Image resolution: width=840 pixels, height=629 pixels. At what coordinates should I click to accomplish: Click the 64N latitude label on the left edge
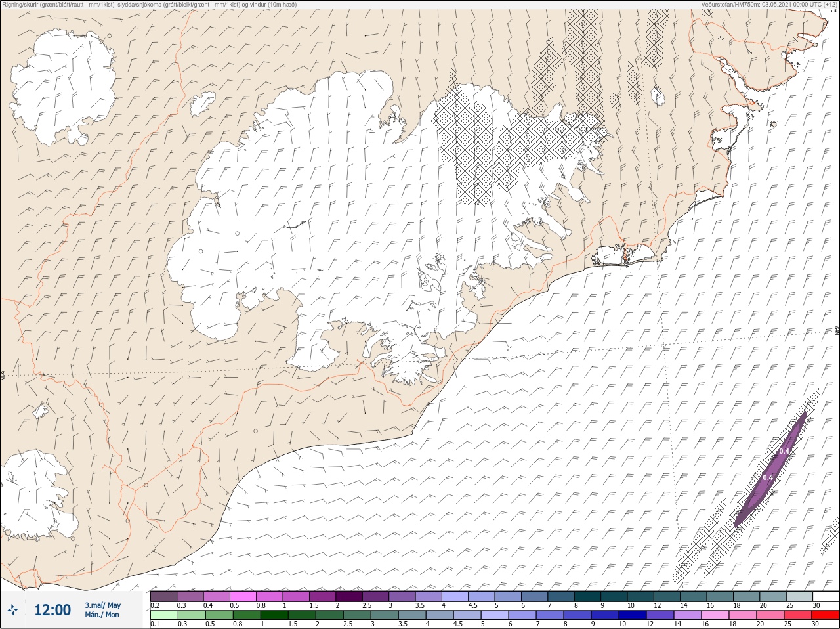pos(3,376)
